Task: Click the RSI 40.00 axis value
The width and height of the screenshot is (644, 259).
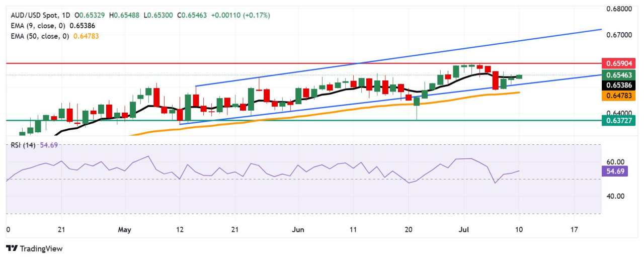Action: (x=614, y=196)
